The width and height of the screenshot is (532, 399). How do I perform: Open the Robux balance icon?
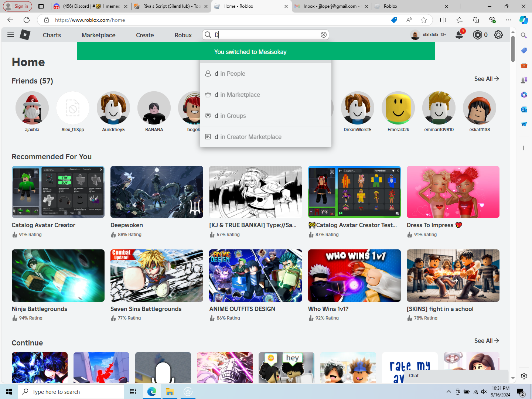[x=478, y=35]
